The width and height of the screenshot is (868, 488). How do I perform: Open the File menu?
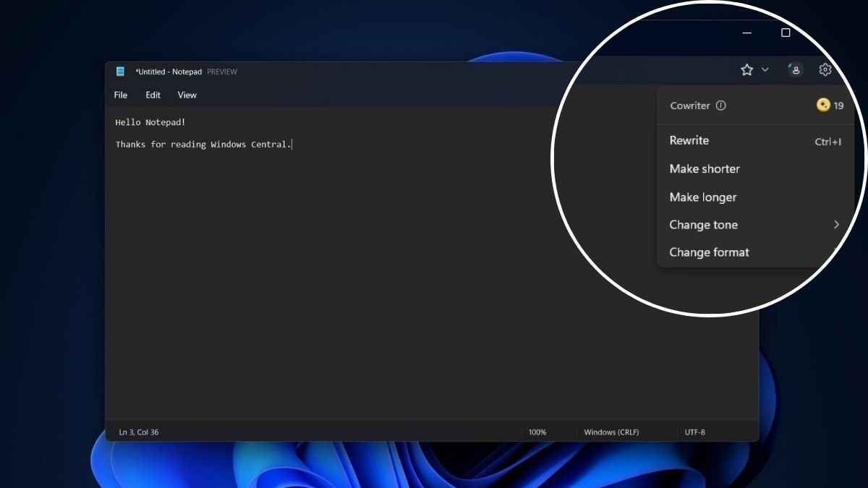(121, 95)
